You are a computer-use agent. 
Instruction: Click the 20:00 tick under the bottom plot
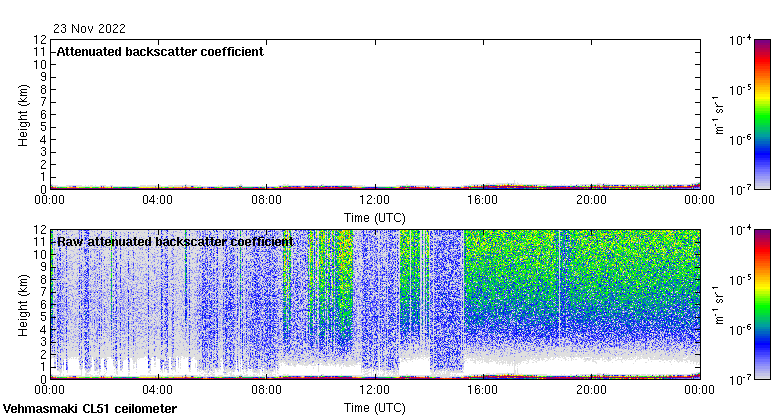591,390
